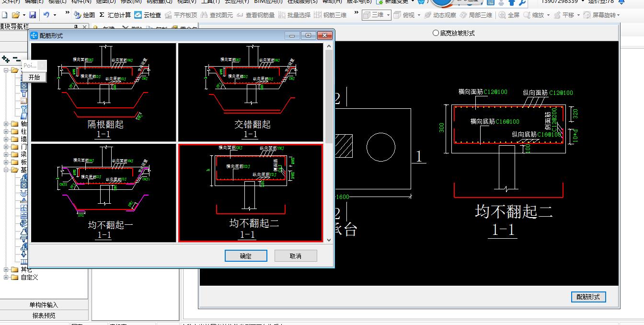Click the 绘图 drawing tool
Viewport: 644px width, 325px height.
84,15
